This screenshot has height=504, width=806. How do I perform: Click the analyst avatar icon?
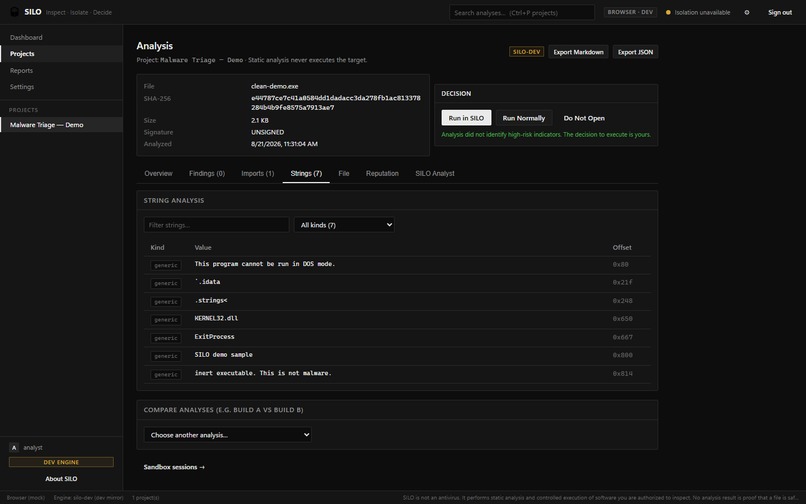(x=14, y=447)
